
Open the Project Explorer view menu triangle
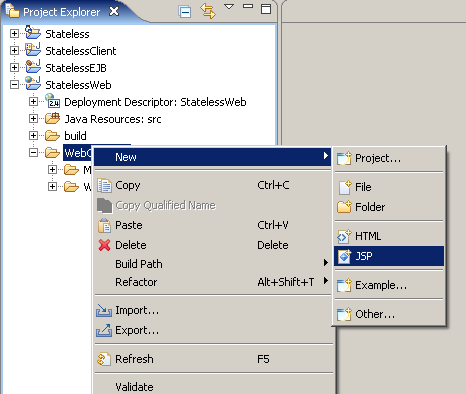click(x=229, y=7)
